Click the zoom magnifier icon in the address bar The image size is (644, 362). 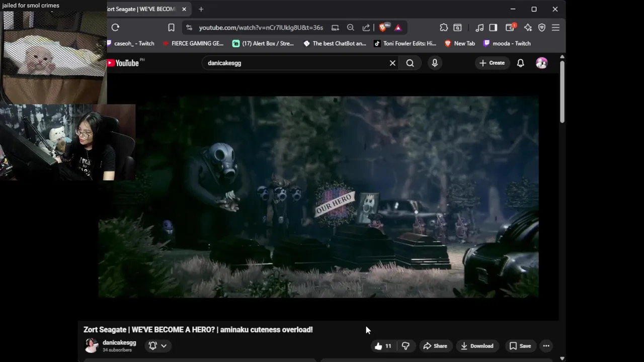(351, 28)
